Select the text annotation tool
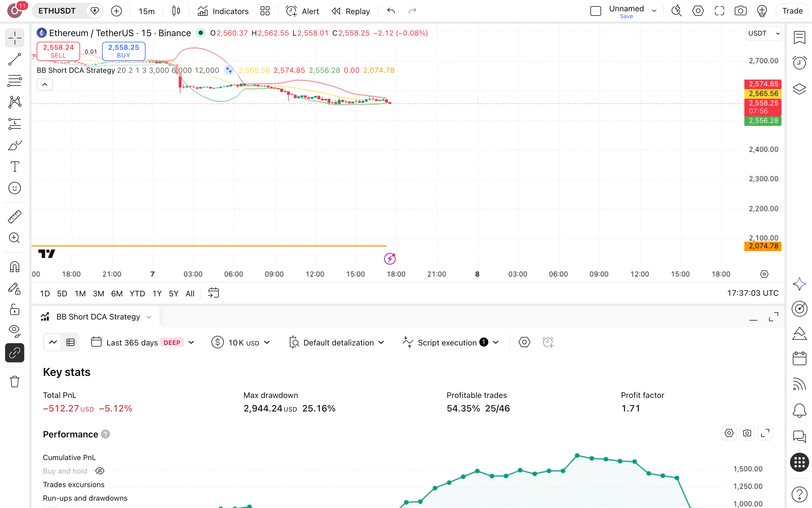812x508 pixels. (x=14, y=167)
